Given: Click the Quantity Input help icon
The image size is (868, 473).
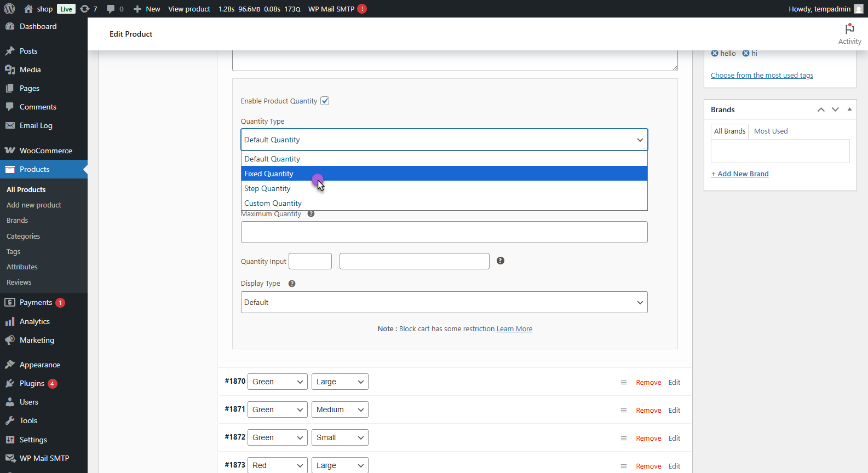Looking at the screenshot, I should click(x=500, y=261).
